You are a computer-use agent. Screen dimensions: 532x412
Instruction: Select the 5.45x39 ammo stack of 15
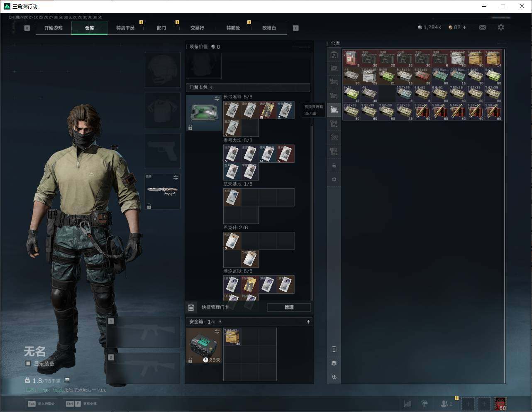[405, 76]
